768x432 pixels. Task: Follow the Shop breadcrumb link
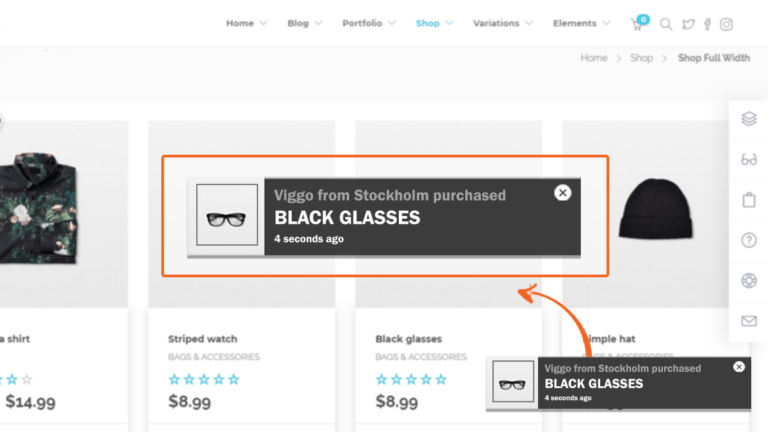coord(641,58)
